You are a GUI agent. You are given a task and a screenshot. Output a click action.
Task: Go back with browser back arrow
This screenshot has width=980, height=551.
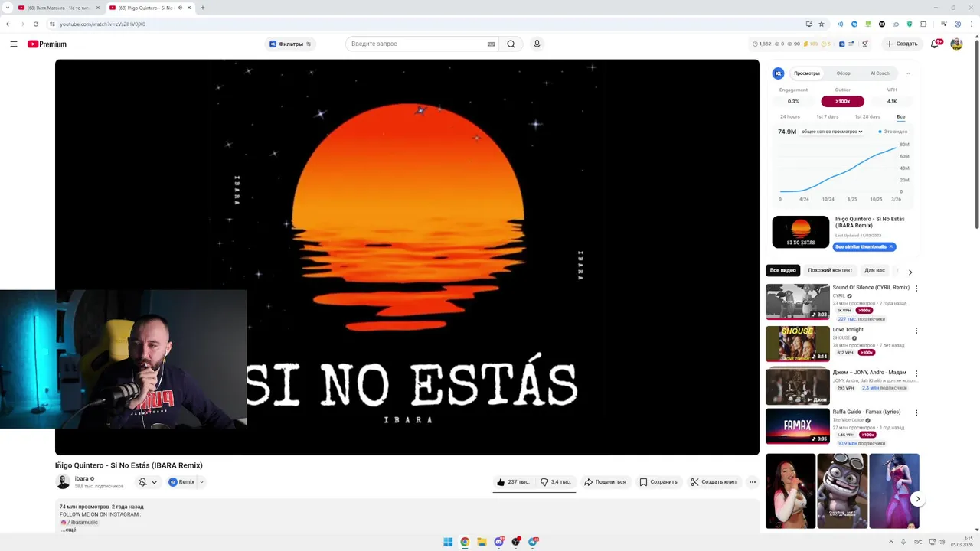click(x=8, y=24)
